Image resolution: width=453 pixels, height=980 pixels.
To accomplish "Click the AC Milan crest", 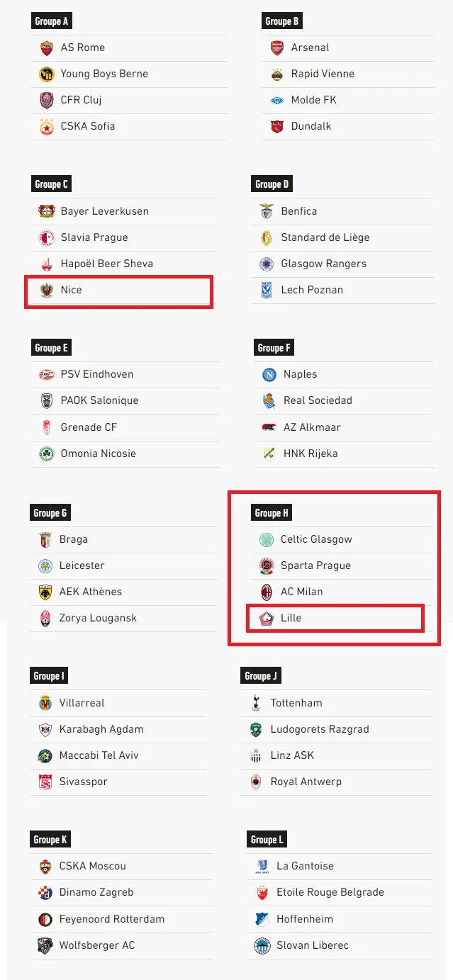I will pos(267,592).
